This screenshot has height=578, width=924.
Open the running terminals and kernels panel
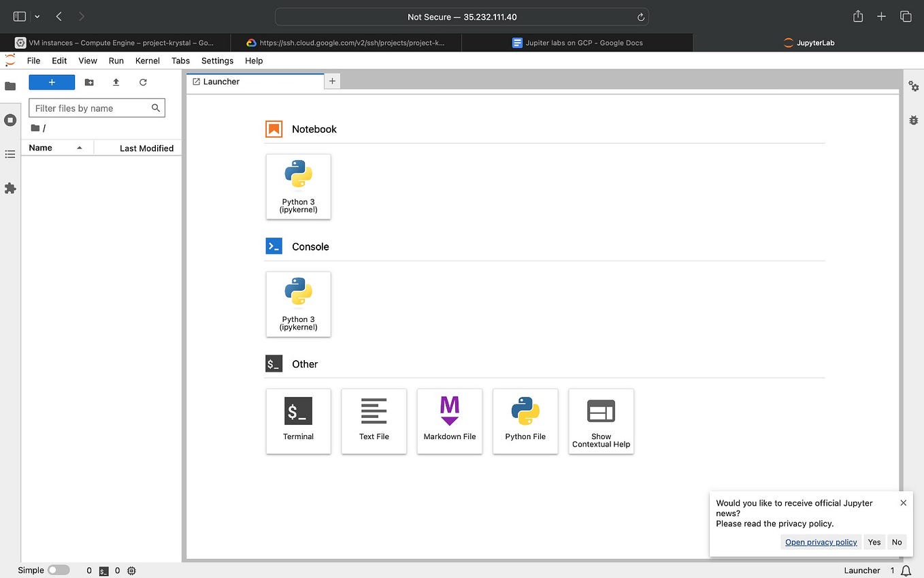[x=10, y=120]
